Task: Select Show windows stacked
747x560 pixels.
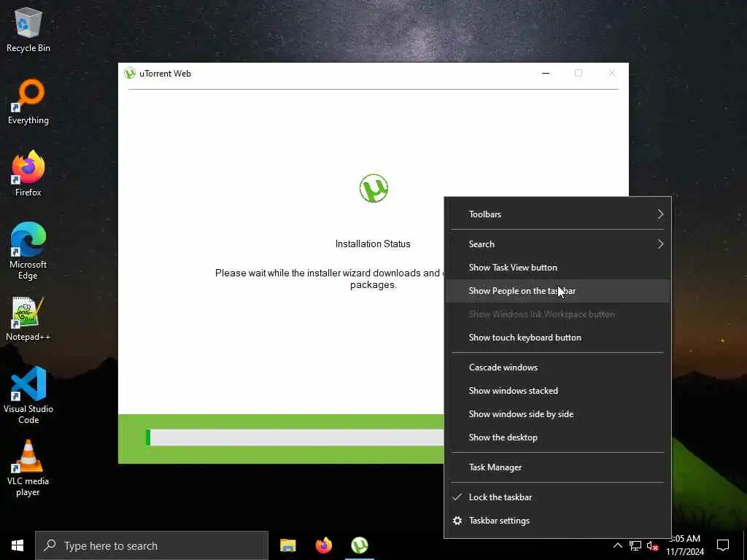Action: tap(557, 391)
